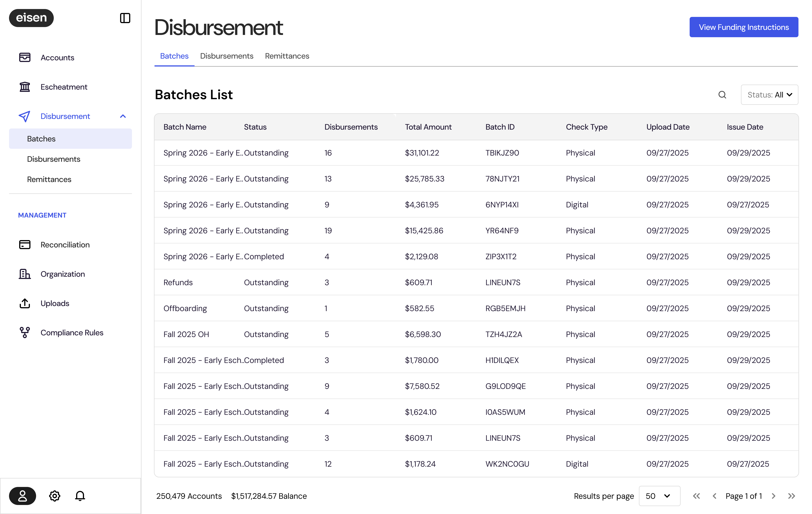The height and width of the screenshot is (514, 812).
Task: Select Disbursements in sidebar submenu
Action: coord(54,159)
